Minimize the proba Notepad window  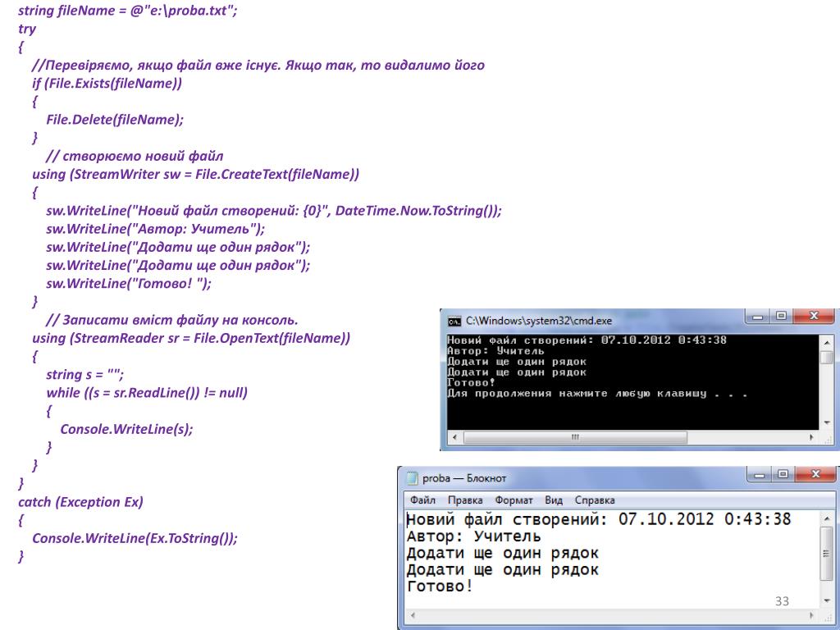(759, 474)
